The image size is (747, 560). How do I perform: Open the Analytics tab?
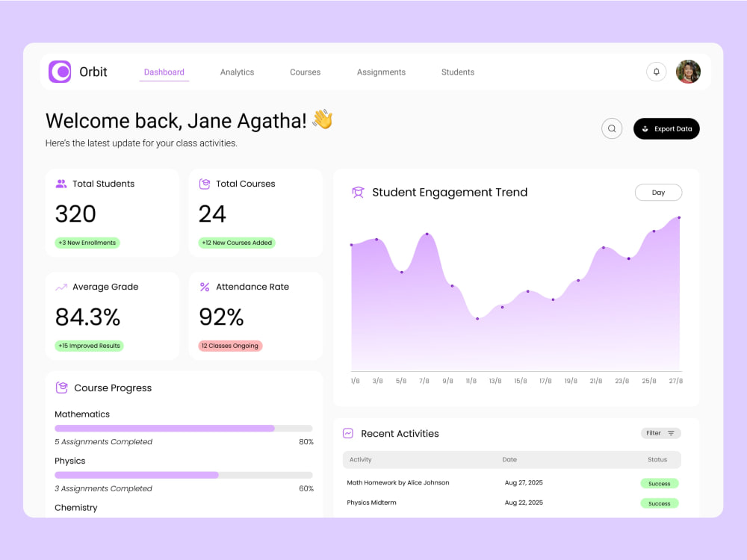237,72
